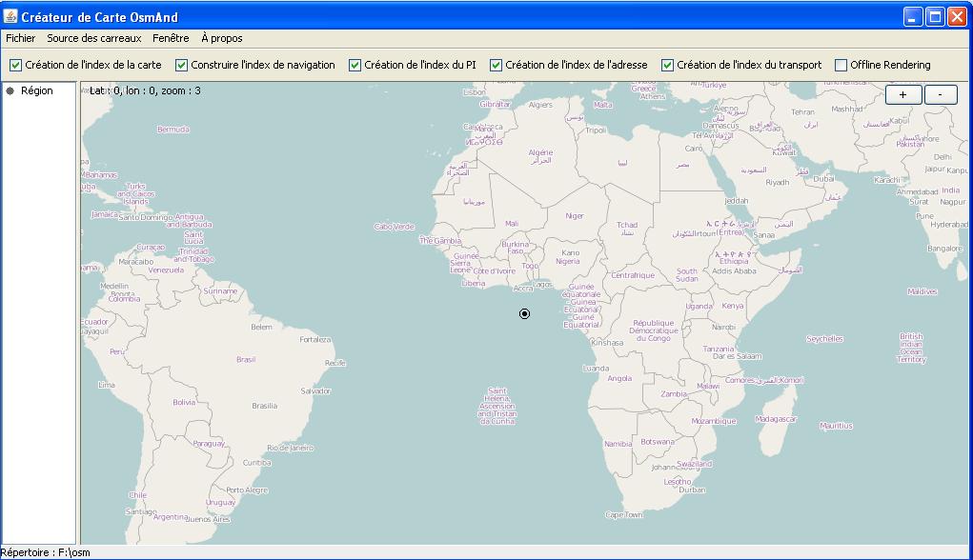Click the "Seychelles" label on the map

(824, 339)
